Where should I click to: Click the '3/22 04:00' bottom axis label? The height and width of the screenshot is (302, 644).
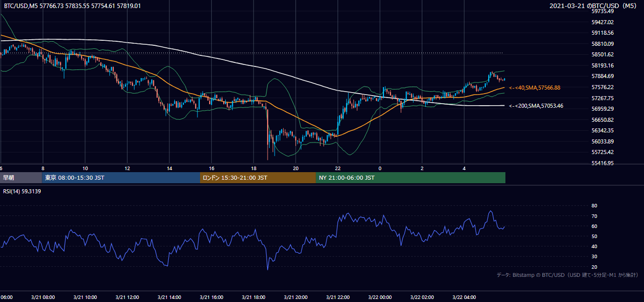464,297
